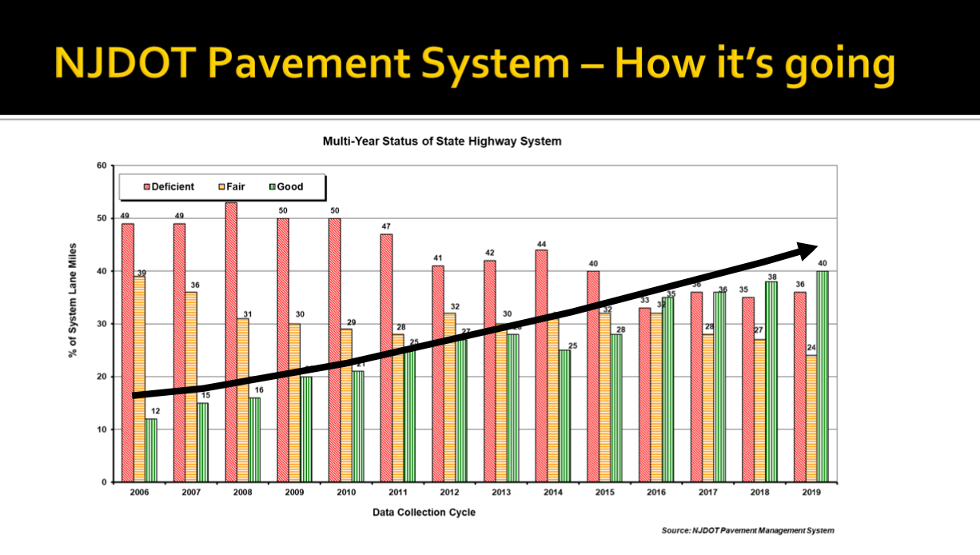This screenshot has width=980, height=555.
Task: Click the 2018 year label
Action: pos(758,493)
